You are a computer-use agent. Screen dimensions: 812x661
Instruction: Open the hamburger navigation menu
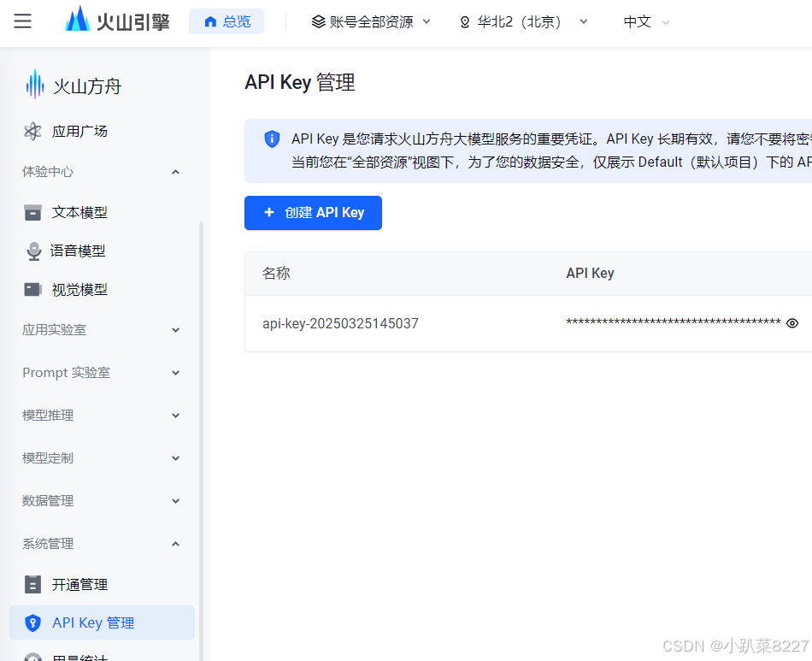pos(22,21)
